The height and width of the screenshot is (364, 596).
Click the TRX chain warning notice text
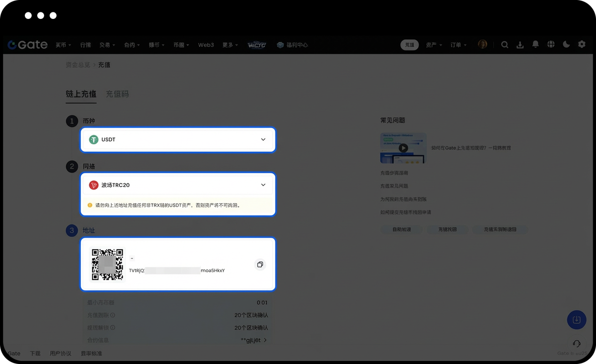coord(168,205)
